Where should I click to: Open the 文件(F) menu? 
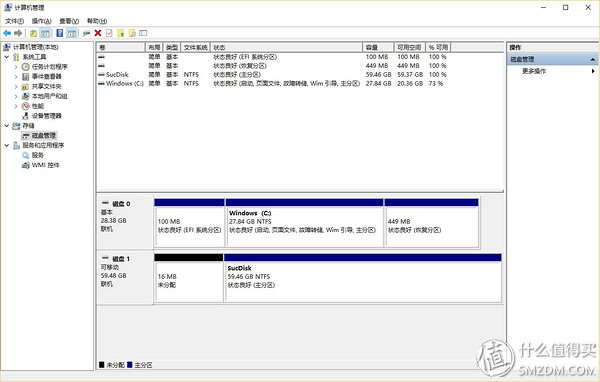coord(15,21)
